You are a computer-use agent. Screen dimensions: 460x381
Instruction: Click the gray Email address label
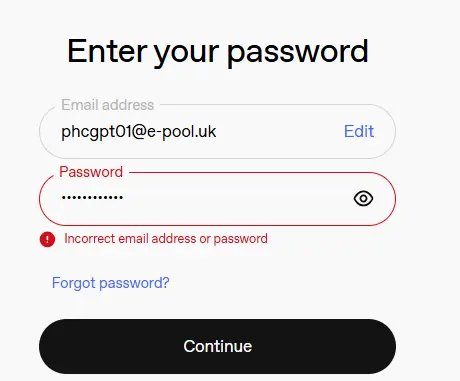pyautogui.click(x=107, y=105)
